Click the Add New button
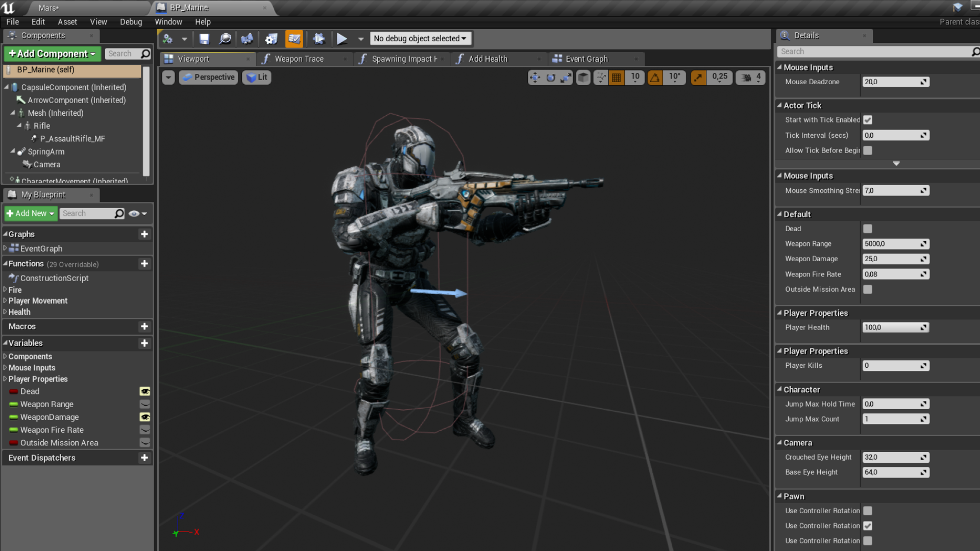This screenshot has height=551, width=980. tap(31, 213)
